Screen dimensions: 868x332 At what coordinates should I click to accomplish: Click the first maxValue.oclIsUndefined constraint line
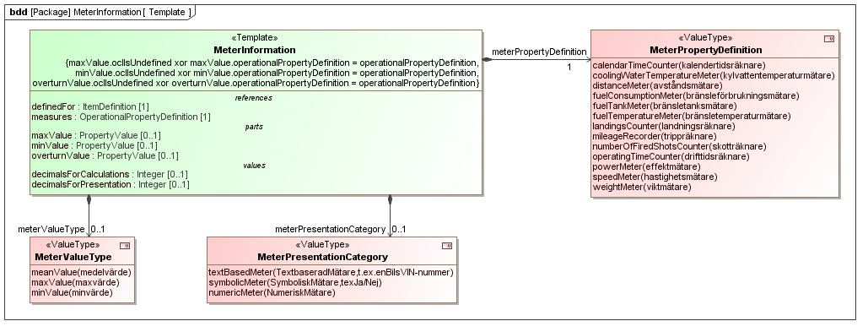point(272,63)
